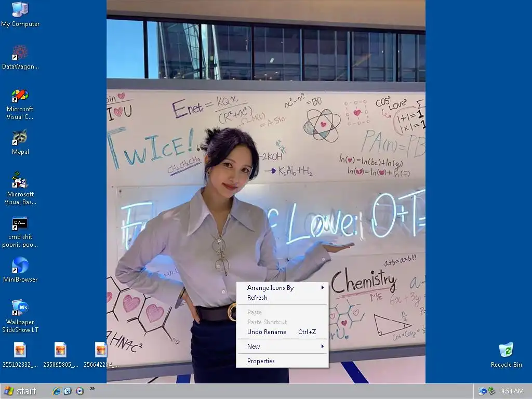Open the Arrange Icons By submenu
Screen dimensions: 532x399
click(x=282, y=288)
